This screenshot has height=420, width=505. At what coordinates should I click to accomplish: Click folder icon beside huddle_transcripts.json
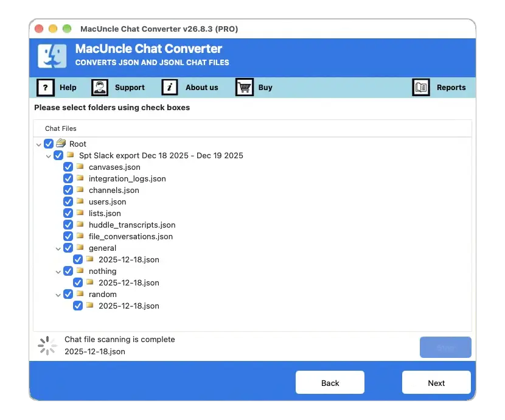[x=80, y=225]
